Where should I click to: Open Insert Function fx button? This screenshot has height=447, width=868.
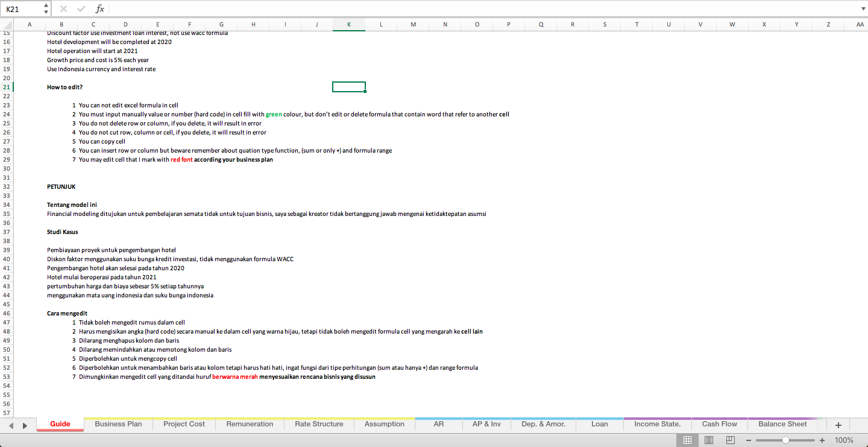(x=100, y=9)
